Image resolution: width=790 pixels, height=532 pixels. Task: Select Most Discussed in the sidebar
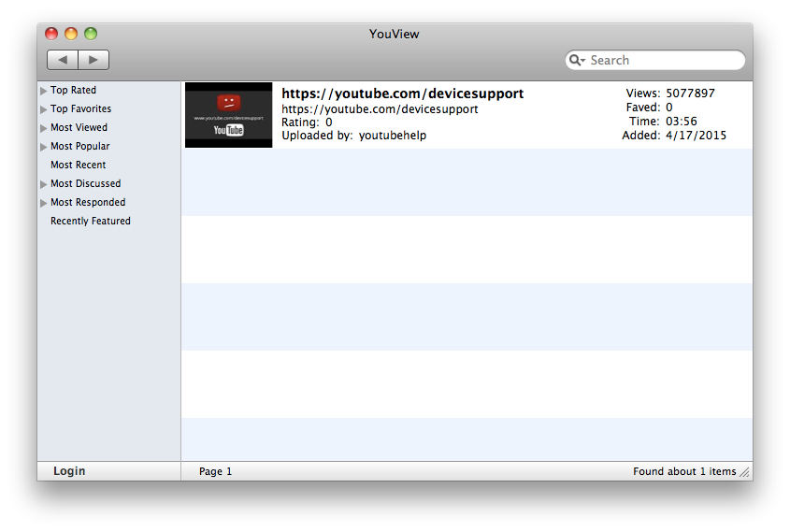(x=86, y=183)
